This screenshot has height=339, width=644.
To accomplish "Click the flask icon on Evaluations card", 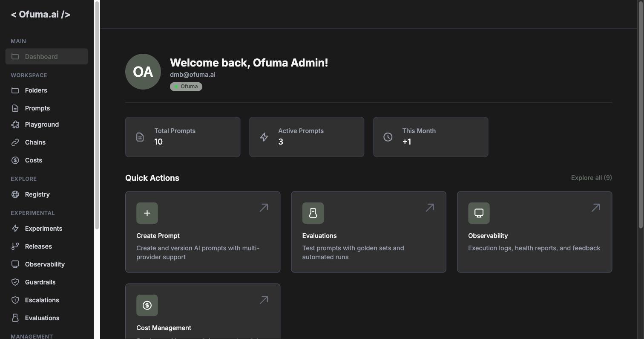I will [x=313, y=213].
